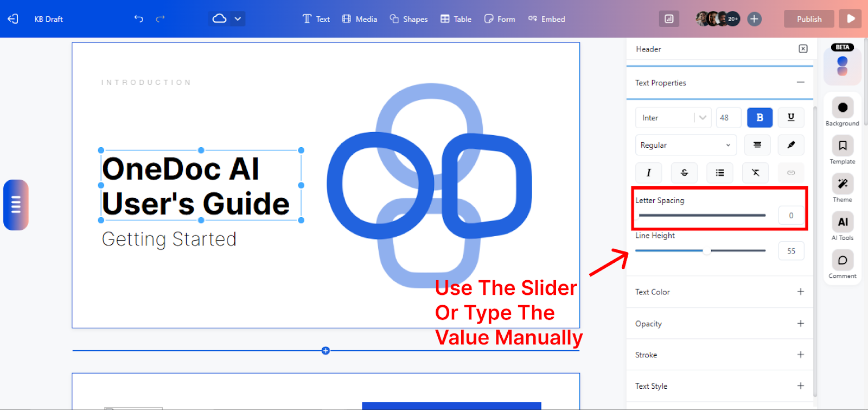This screenshot has width=868, height=410.
Task: Toggle strikethrough formatting
Action: (684, 173)
